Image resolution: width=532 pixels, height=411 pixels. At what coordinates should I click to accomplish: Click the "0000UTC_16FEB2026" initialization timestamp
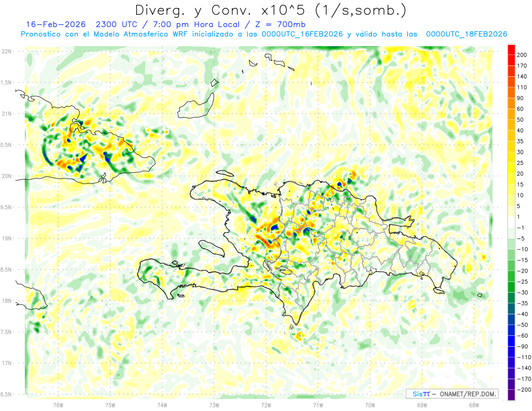(x=302, y=34)
